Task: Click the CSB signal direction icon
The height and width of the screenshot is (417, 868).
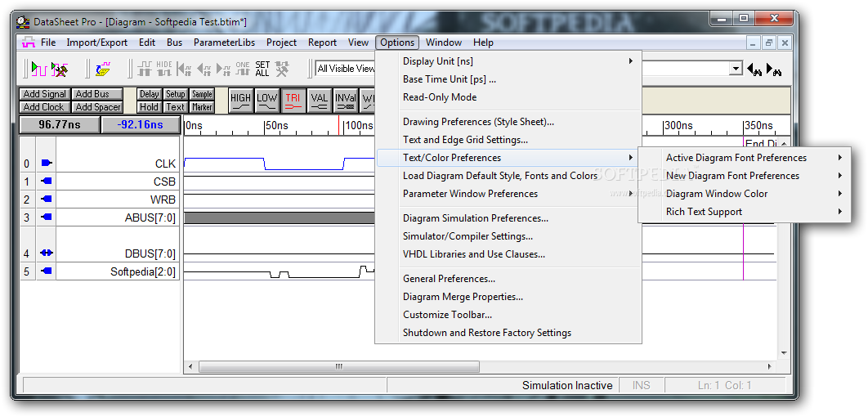Action: pyautogui.click(x=47, y=181)
